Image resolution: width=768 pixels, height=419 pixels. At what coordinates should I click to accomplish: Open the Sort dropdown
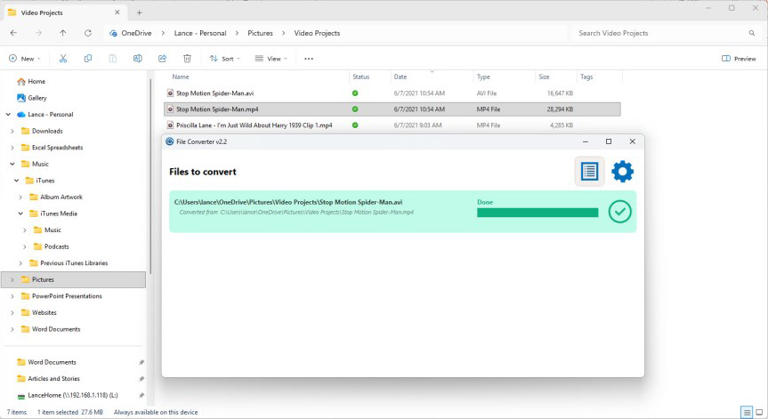click(225, 58)
